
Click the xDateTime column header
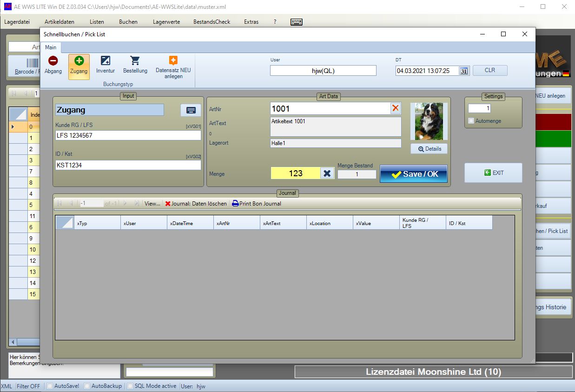pyautogui.click(x=190, y=223)
